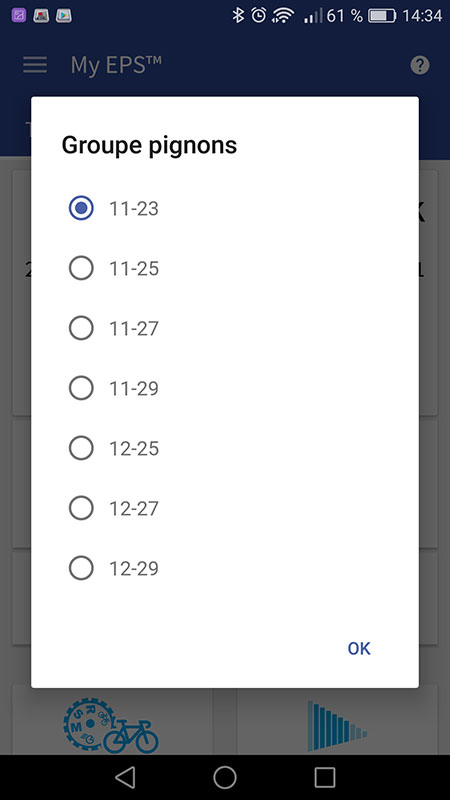Image resolution: width=450 pixels, height=800 pixels.
Task: Confirm the dialog with OK
Action: coord(359,648)
